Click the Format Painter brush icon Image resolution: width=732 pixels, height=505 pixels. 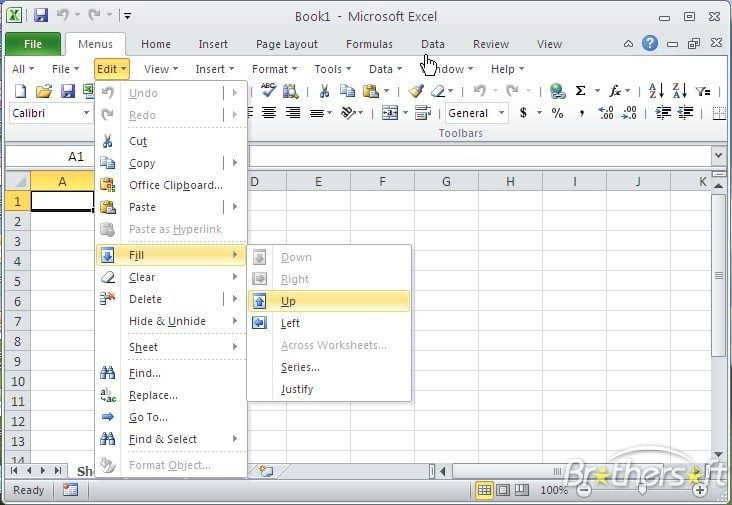415,91
